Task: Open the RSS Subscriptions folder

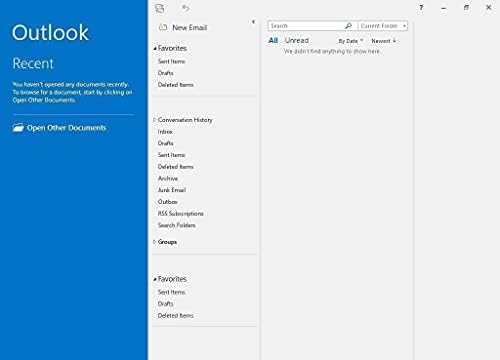Action: 180,213
